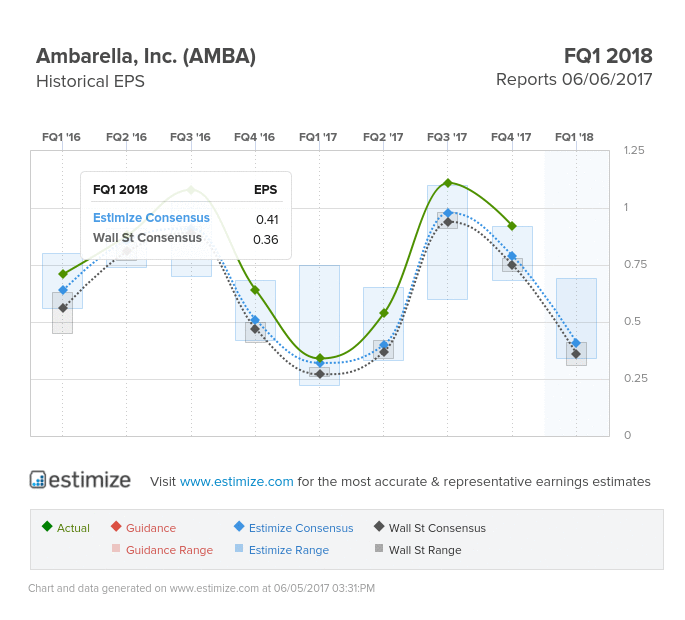Toggle the Estimize Range legend entry

tap(282, 550)
